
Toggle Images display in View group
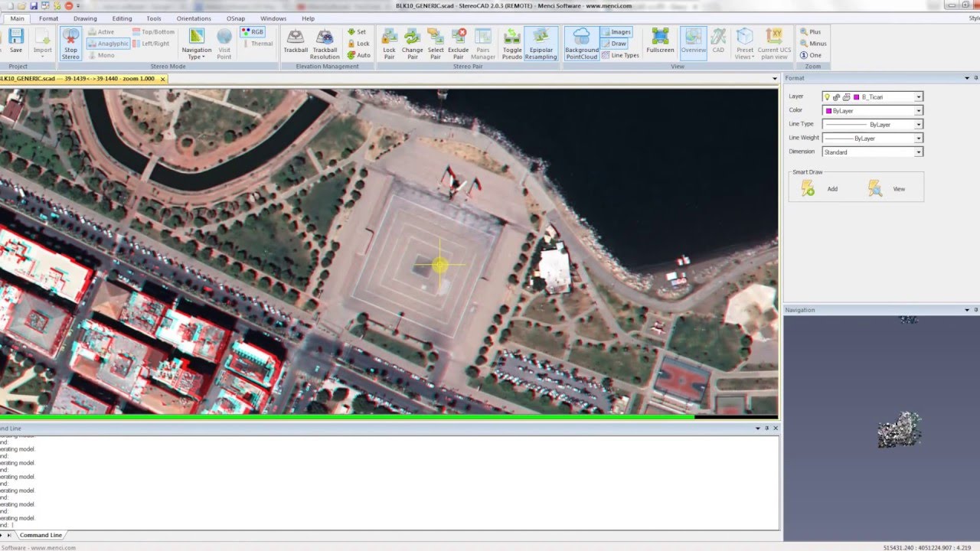pyautogui.click(x=616, y=32)
